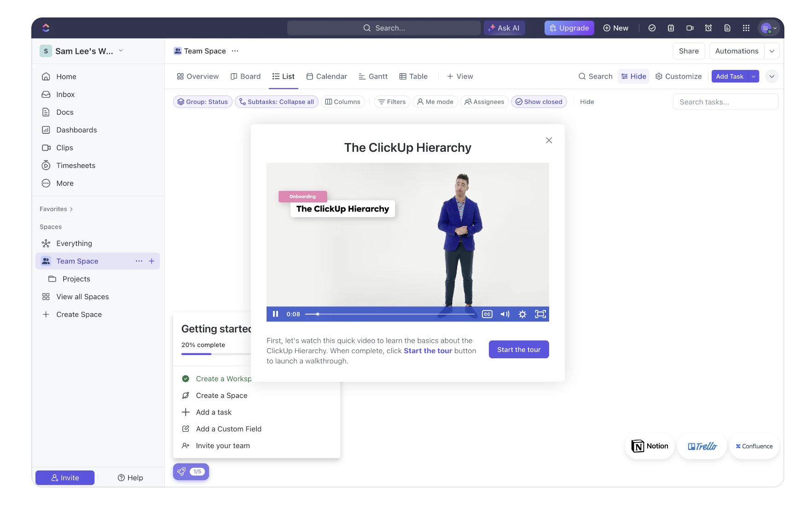Screen dimensions: 812x505
Task: Select Everything under Spaces
Action: 74,243
